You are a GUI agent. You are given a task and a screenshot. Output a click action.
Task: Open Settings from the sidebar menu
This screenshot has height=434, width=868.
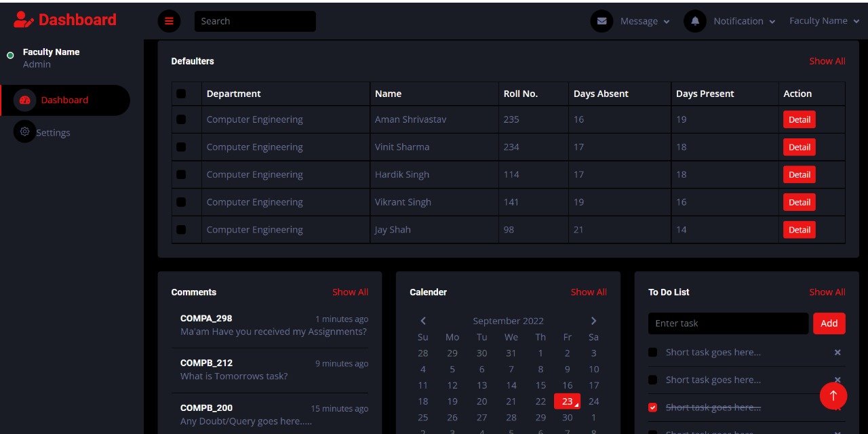pos(53,132)
